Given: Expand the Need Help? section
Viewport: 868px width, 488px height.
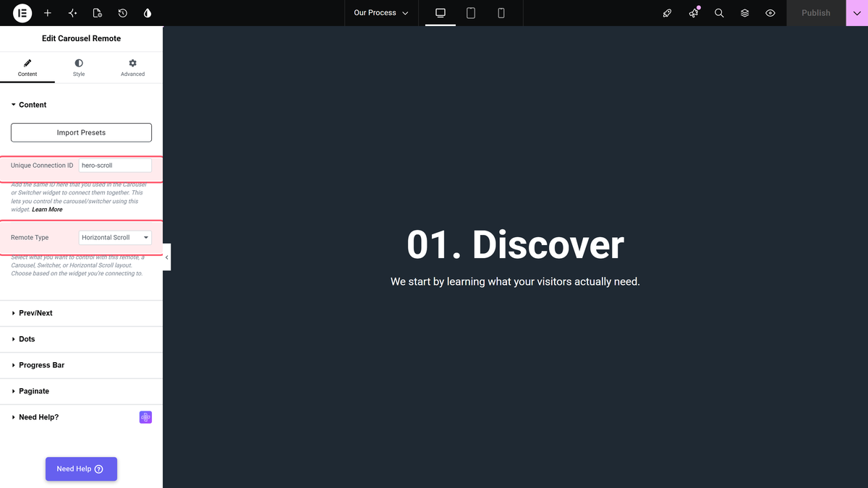Looking at the screenshot, I should 81,417.
